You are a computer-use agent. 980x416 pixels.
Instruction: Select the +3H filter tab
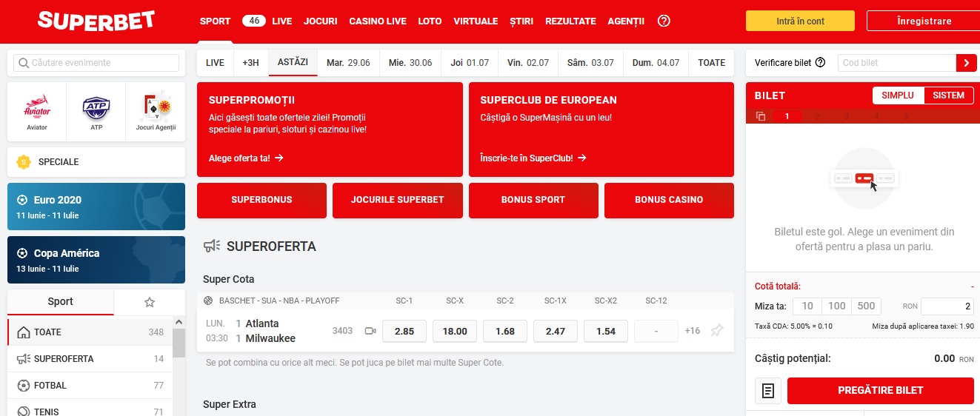tap(250, 63)
